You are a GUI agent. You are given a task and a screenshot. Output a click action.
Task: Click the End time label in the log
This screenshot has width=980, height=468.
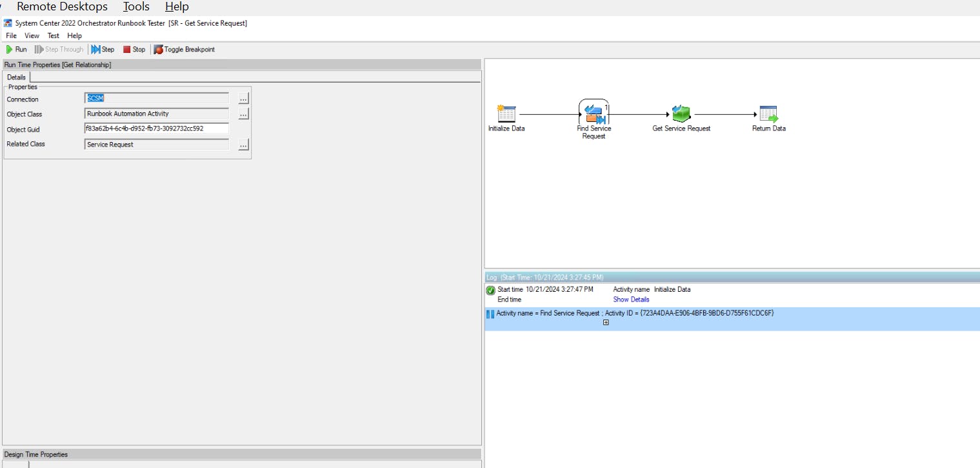pyautogui.click(x=509, y=300)
